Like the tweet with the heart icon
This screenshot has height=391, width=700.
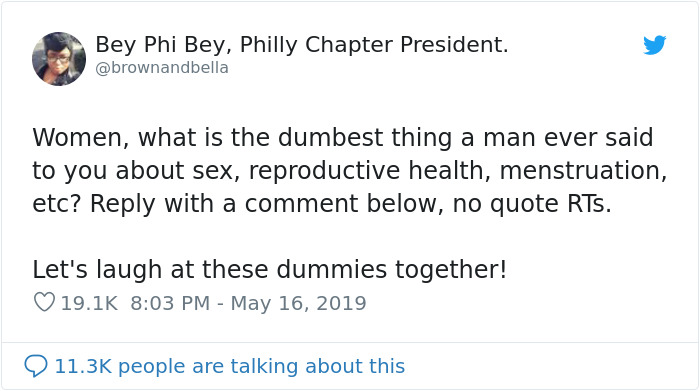[x=44, y=302]
